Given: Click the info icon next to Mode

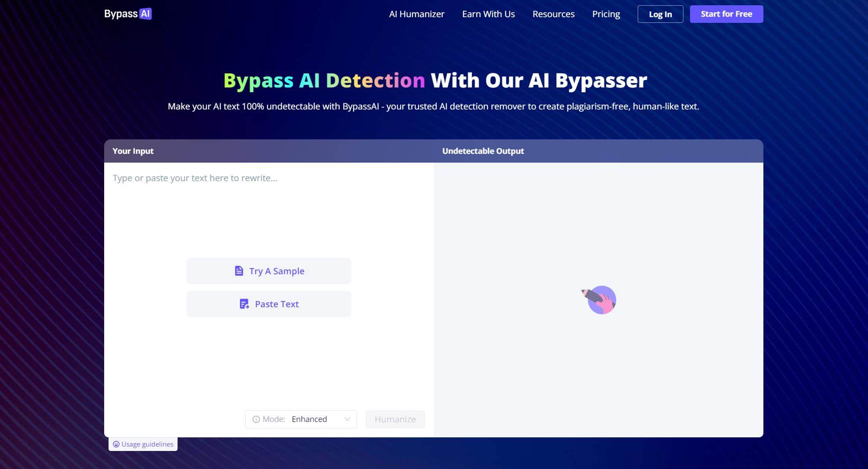Looking at the screenshot, I should click(x=256, y=419).
